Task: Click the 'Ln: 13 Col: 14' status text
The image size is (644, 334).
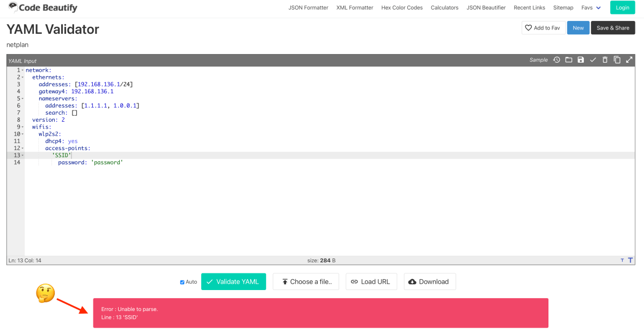Action: point(25,261)
